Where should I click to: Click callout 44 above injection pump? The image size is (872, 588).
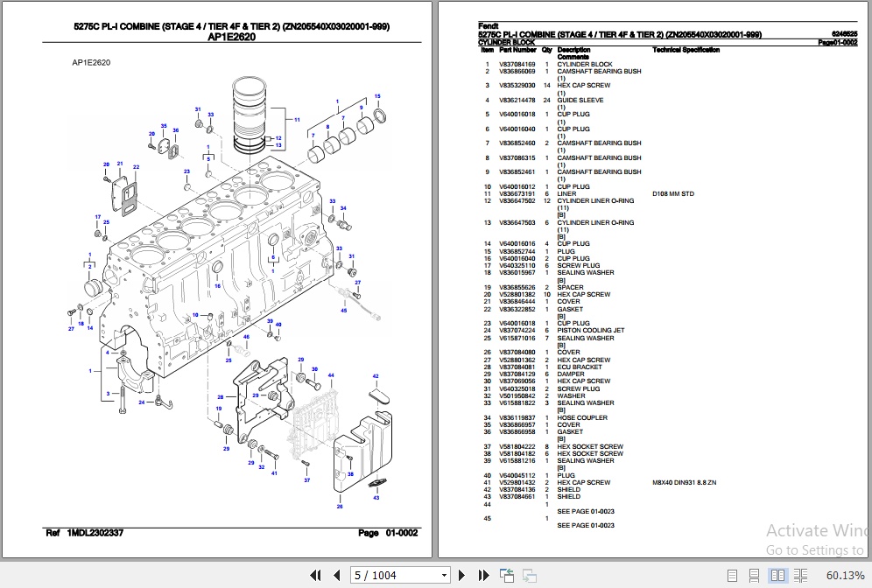[x=331, y=375]
